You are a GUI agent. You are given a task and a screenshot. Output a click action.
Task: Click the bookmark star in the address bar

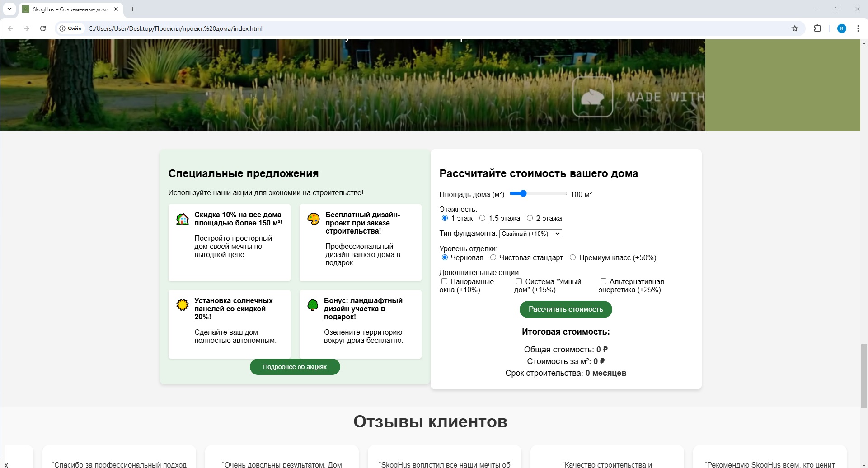pos(795,28)
